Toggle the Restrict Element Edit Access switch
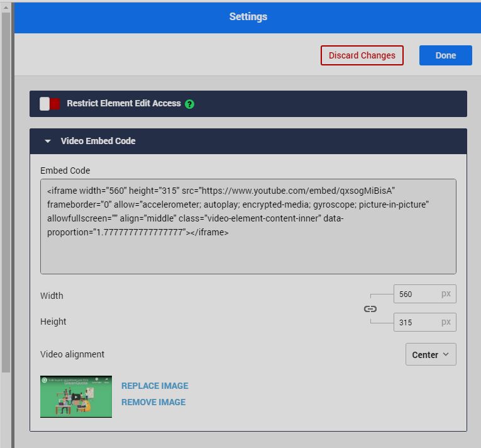481x448 pixels. [50, 104]
